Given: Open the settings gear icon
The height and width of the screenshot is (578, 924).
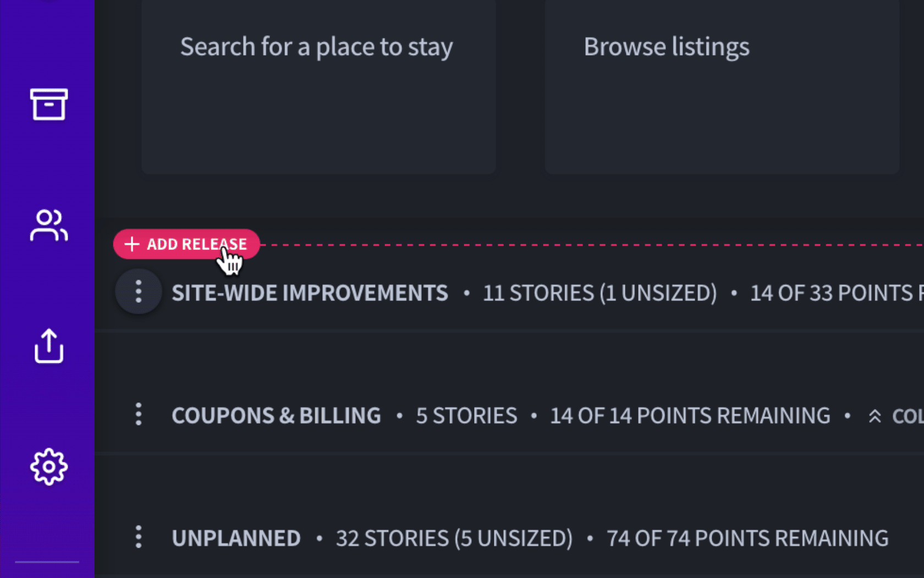Looking at the screenshot, I should coord(48,467).
